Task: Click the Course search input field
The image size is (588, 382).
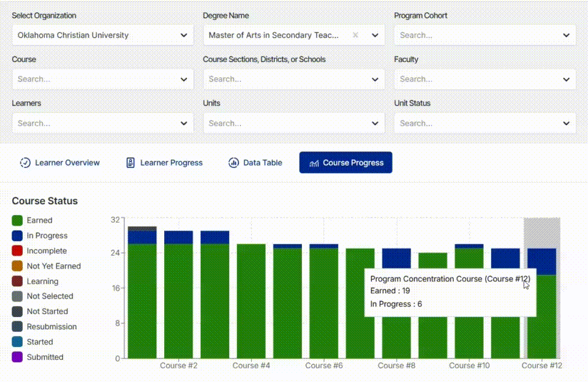Action: pyautogui.click(x=103, y=79)
